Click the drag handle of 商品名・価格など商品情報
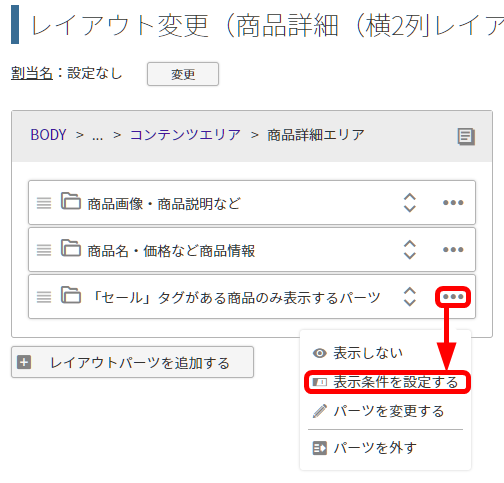Screen dimensions: 504x483 coord(44,250)
